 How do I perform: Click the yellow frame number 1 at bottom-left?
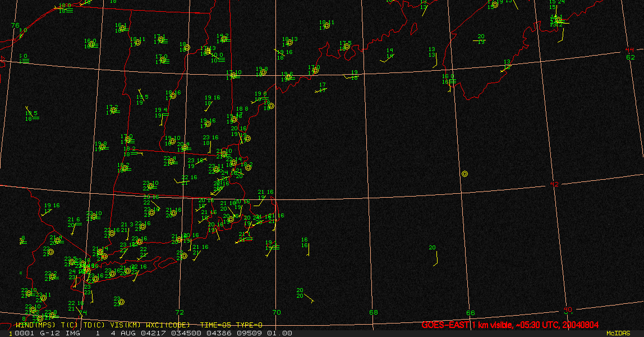click(11, 334)
